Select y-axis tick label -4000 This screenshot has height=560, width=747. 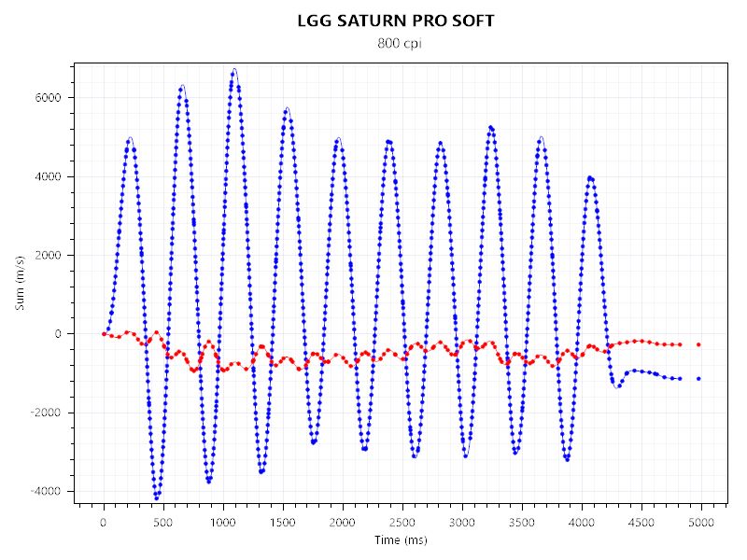click(x=46, y=492)
